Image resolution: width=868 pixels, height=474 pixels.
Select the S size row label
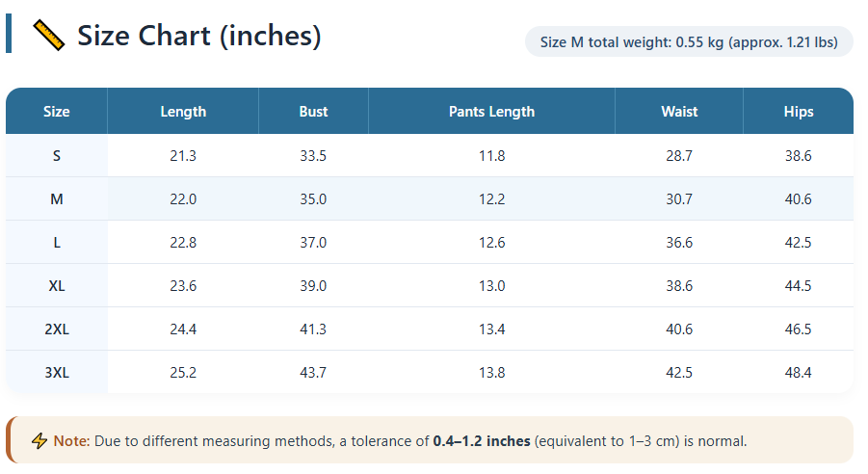(x=57, y=156)
